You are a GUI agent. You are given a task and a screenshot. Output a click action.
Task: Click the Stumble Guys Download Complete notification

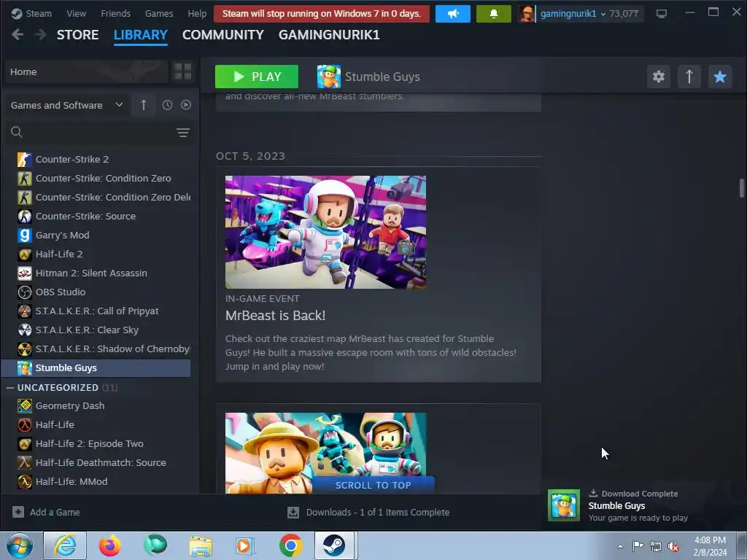(x=643, y=506)
